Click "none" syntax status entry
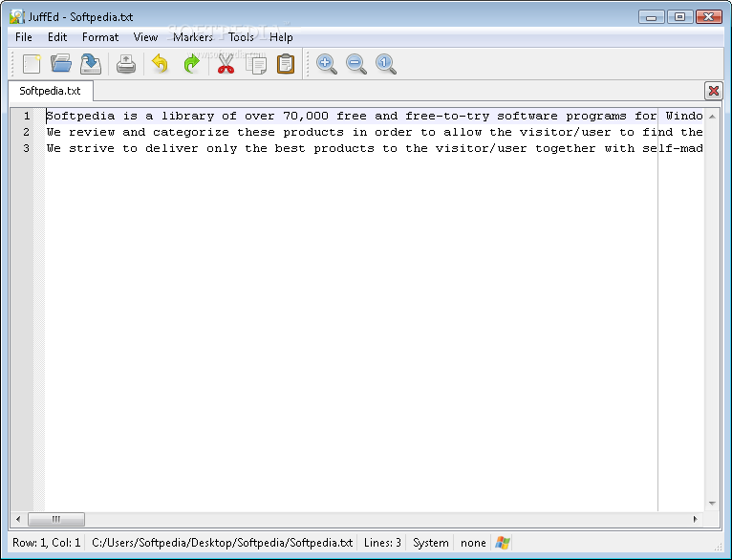732x560 pixels. 473,543
